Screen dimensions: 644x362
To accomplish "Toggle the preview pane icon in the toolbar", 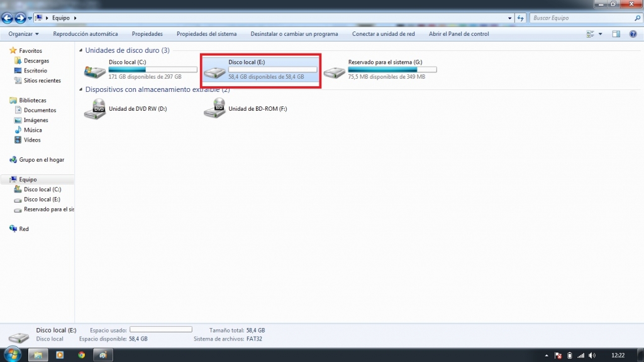I will (616, 34).
